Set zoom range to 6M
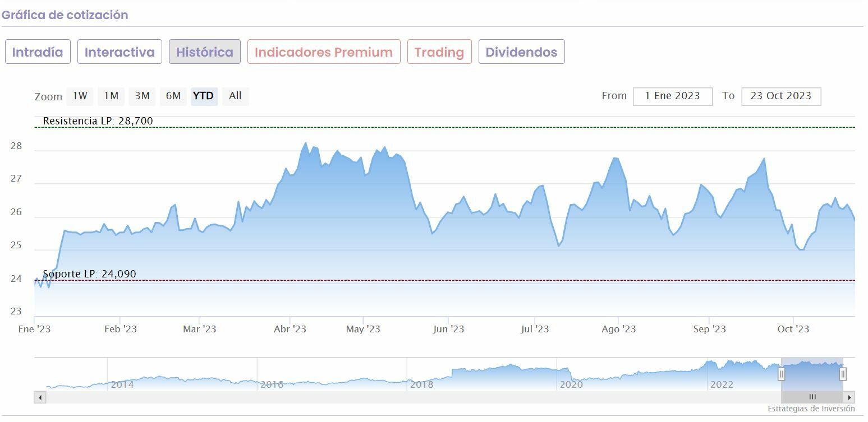868x422 pixels. pyautogui.click(x=173, y=96)
